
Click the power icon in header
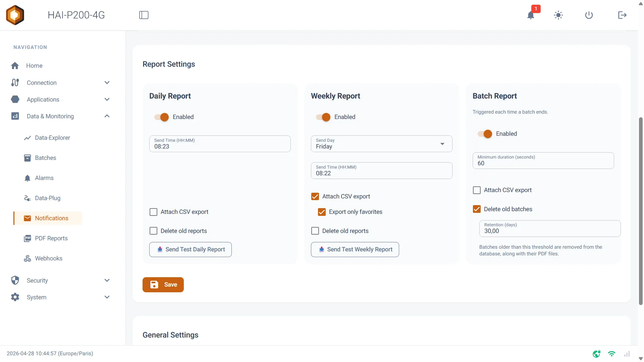589,15
